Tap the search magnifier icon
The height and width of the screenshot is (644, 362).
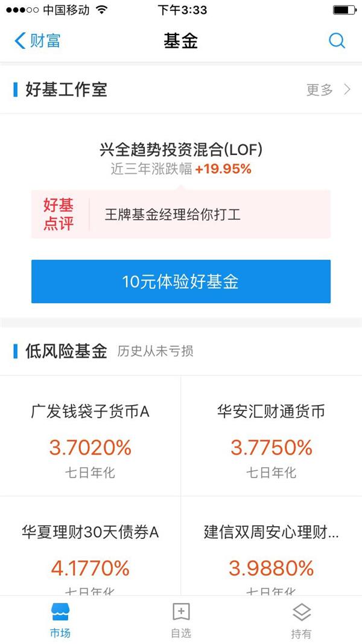pos(337,40)
